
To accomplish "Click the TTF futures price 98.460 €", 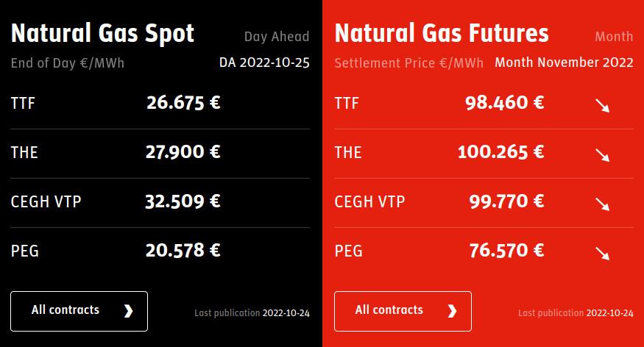I will pos(505,103).
